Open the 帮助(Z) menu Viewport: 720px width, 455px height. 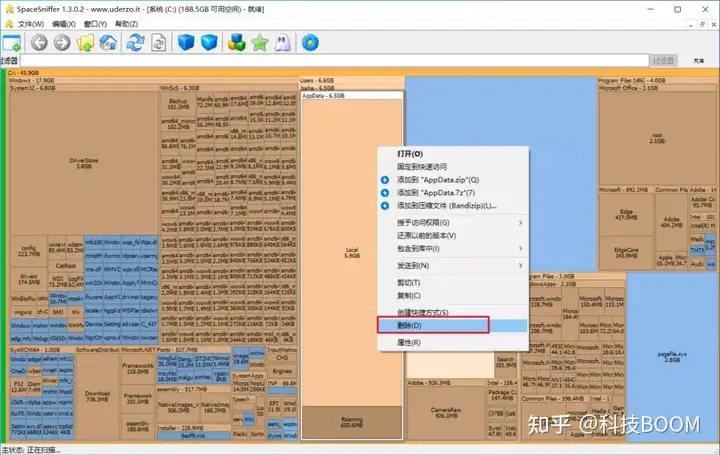point(126,24)
